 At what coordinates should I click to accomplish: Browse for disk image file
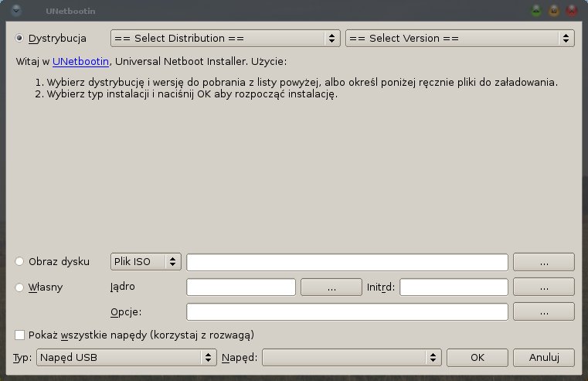[544, 262]
